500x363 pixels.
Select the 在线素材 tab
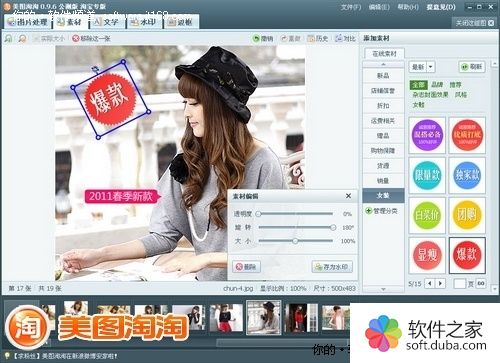click(384, 54)
